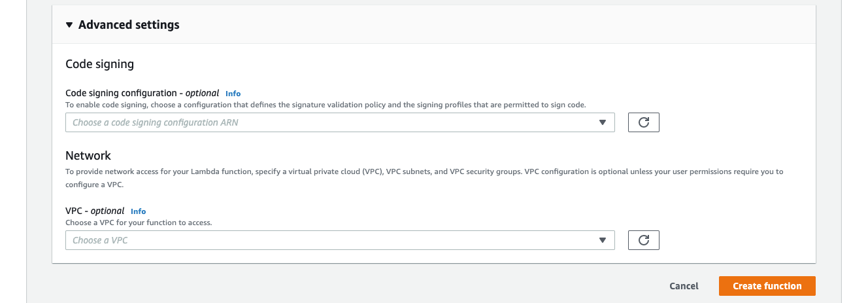Click the VPC dropdown caret arrow
This screenshot has width=868, height=303.
point(603,240)
